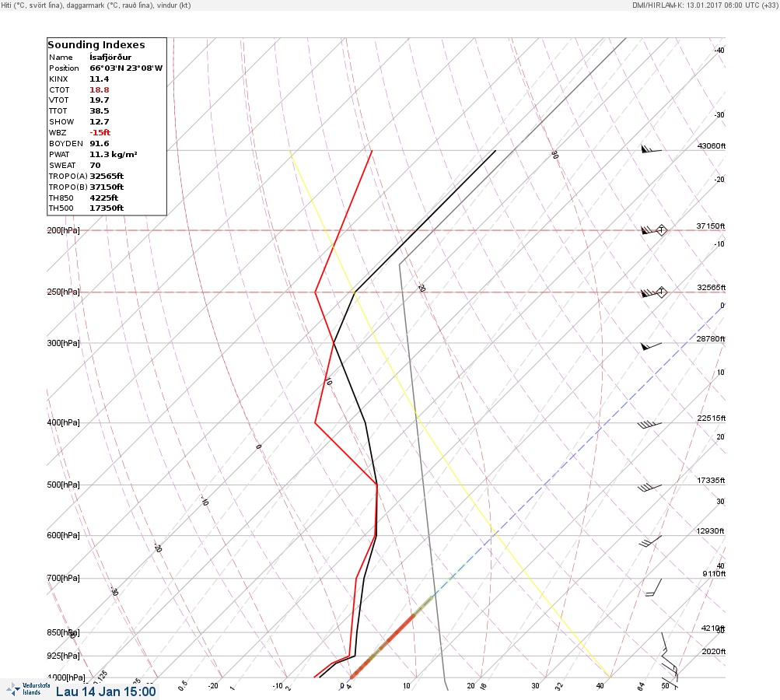
Task: Click the 2020ft altitude label
Action: click(x=713, y=651)
